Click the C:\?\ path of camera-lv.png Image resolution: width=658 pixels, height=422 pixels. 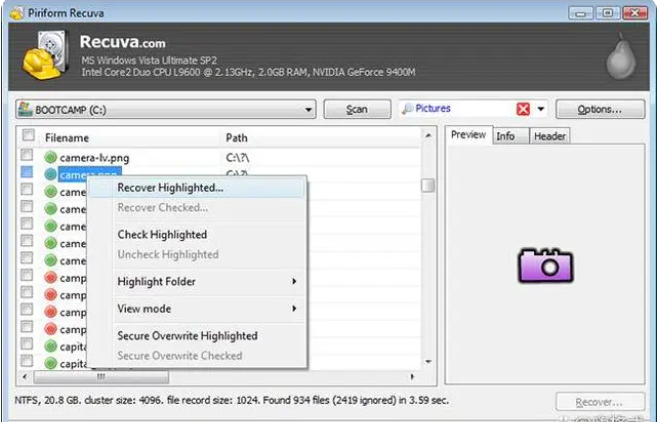pyautogui.click(x=238, y=158)
